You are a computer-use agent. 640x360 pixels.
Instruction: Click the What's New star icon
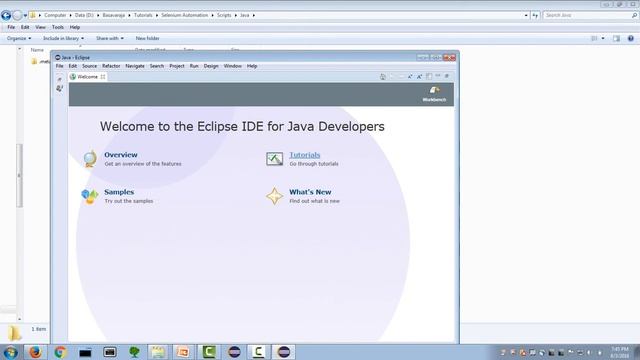click(274, 196)
